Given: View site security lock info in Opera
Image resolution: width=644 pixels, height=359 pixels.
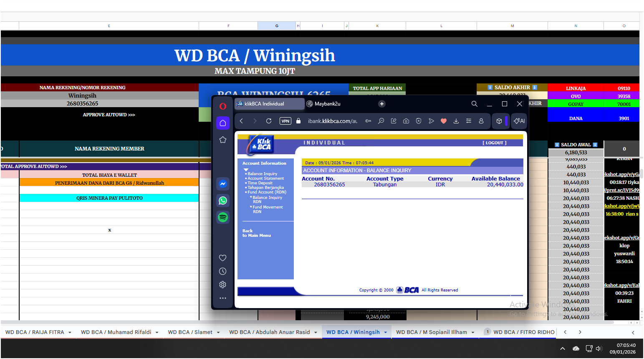Looking at the screenshot, I should [x=298, y=121].
